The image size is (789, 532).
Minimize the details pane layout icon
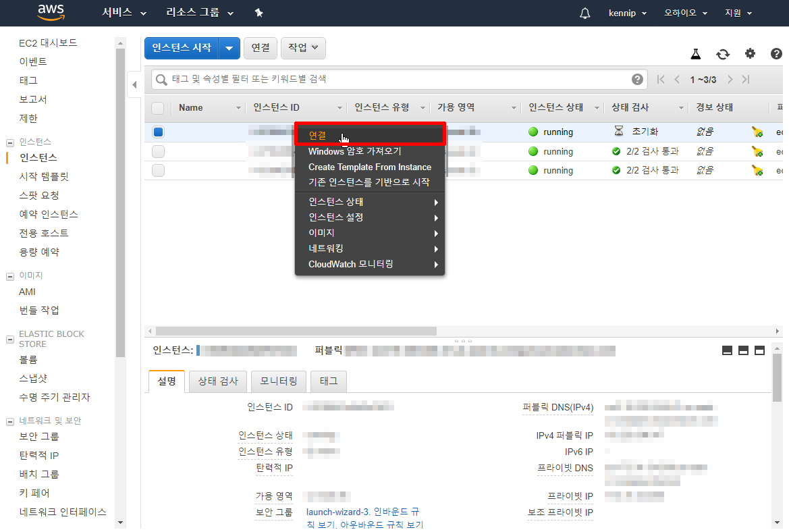tap(727, 350)
